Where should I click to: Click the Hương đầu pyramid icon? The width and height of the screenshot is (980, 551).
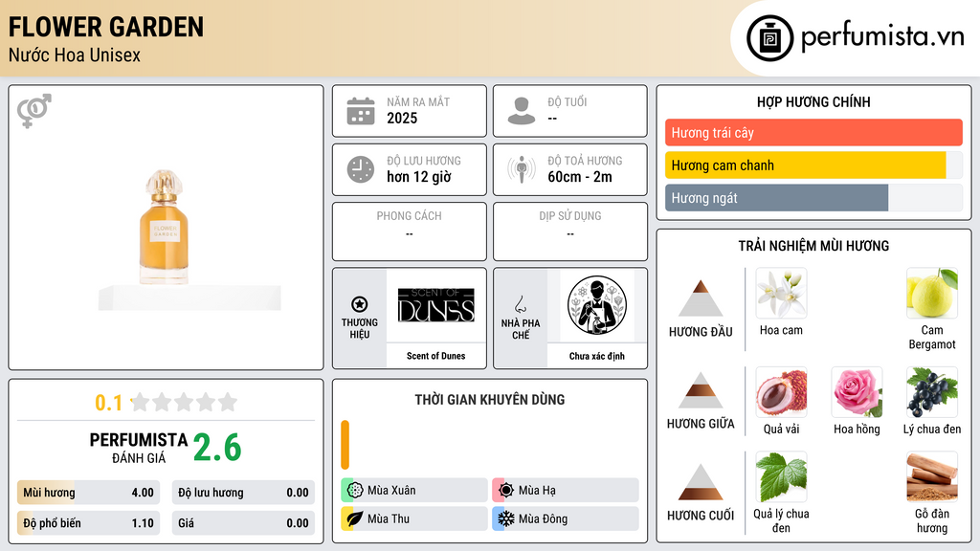tap(701, 298)
